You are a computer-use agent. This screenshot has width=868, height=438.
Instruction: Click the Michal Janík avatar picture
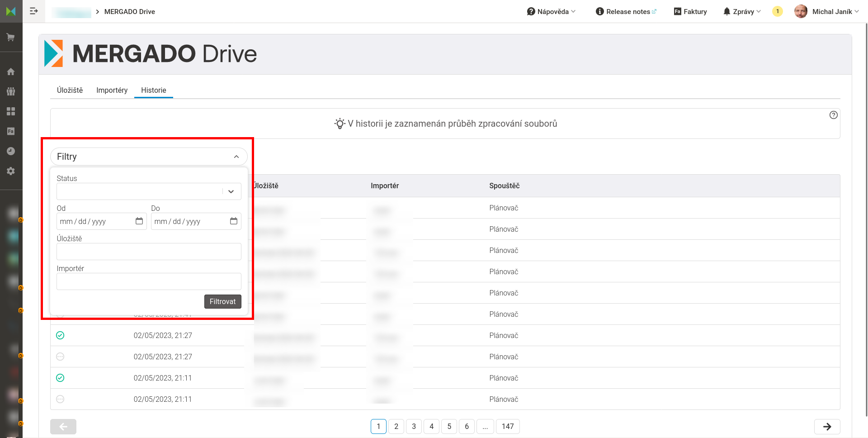pyautogui.click(x=801, y=11)
